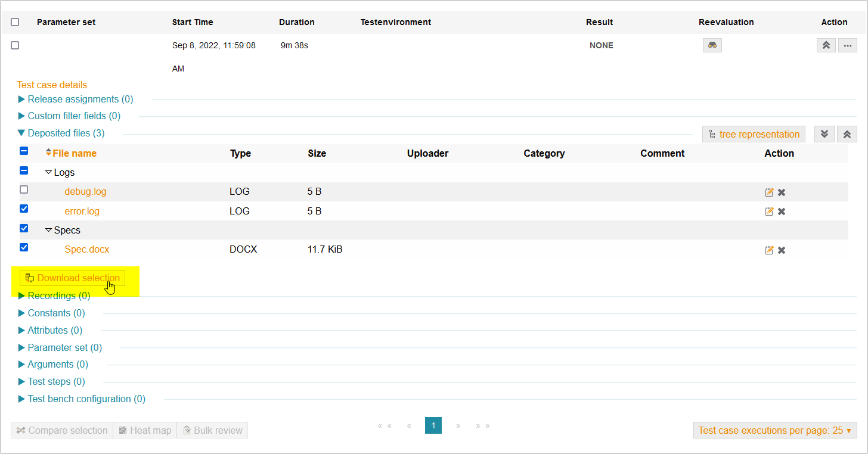Collapse deposited files using double up chevron
Viewport: 868px width, 454px height.
(847, 134)
